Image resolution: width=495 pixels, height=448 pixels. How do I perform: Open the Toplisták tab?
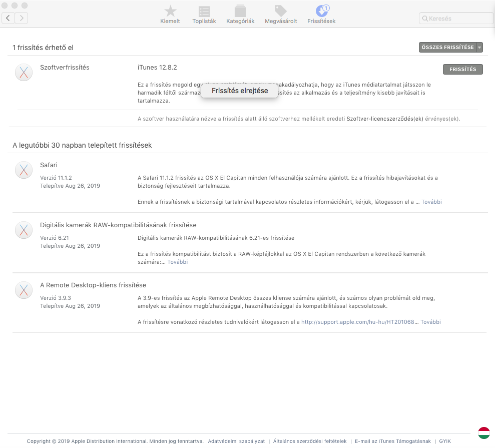pyautogui.click(x=204, y=15)
